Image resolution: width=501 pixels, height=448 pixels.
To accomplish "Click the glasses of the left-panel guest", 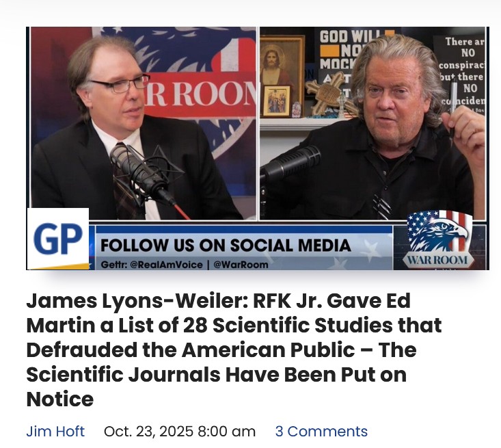I will 123,83.
